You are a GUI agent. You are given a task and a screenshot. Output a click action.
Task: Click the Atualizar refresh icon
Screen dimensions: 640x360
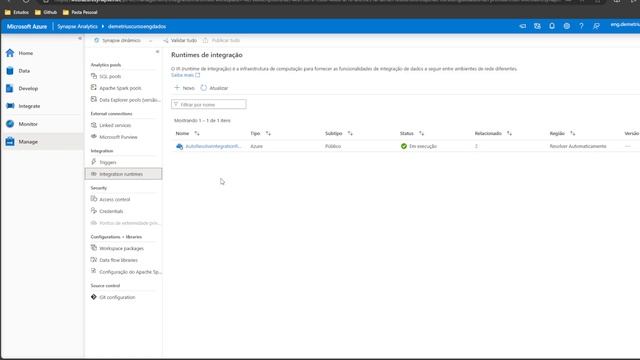click(204, 88)
